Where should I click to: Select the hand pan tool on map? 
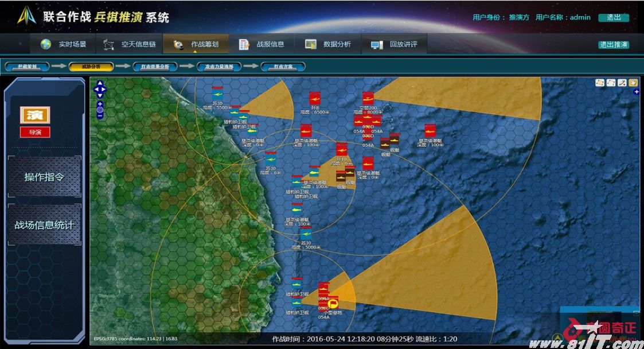coord(634,83)
